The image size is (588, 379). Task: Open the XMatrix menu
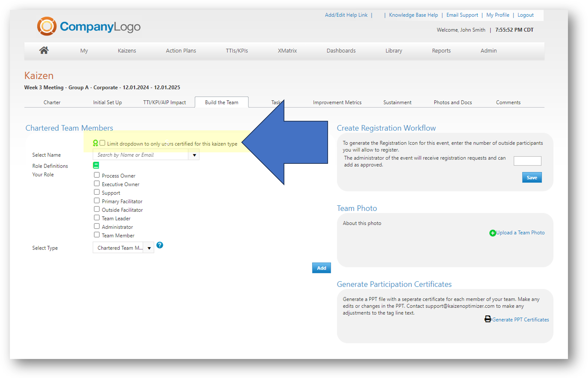point(287,51)
